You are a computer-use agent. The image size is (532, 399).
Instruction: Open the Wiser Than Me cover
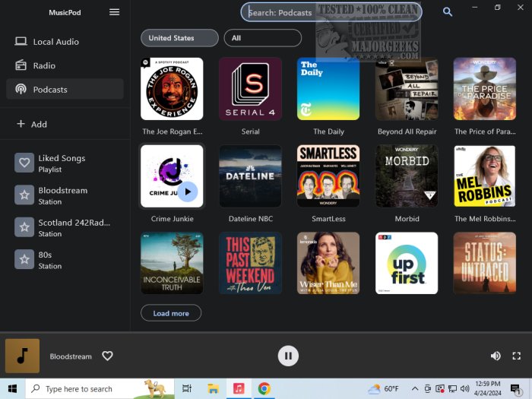tap(328, 263)
